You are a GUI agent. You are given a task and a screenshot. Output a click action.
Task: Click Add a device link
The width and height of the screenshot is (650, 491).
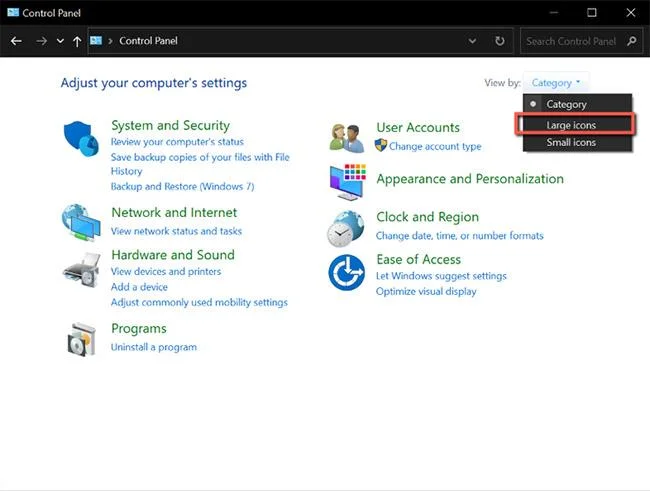(x=139, y=287)
